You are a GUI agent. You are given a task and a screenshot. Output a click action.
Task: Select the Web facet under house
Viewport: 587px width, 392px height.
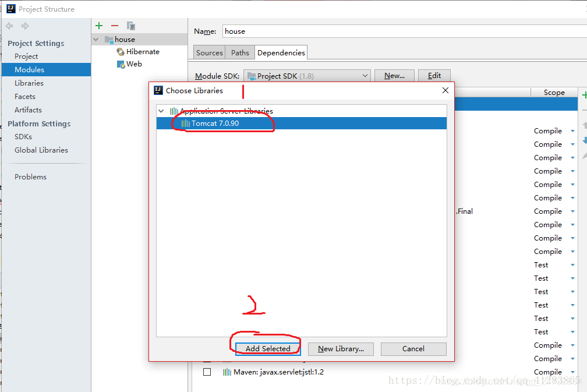[x=129, y=64]
